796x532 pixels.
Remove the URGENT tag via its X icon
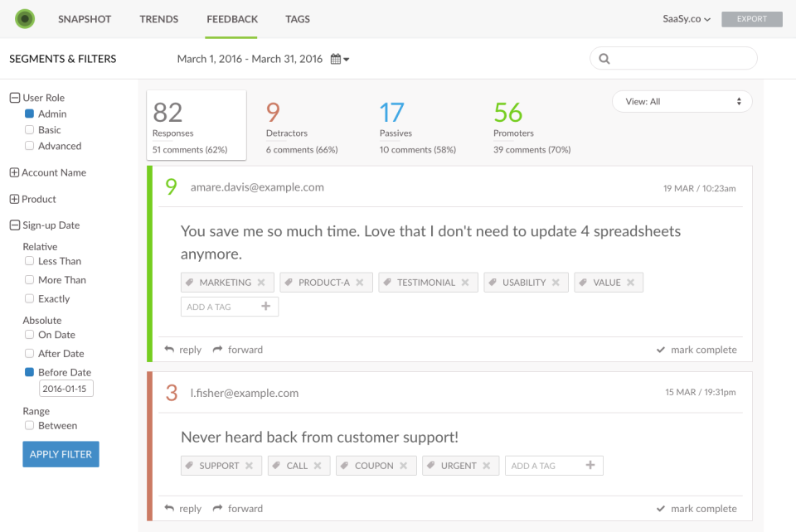pyautogui.click(x=486, y=465)
